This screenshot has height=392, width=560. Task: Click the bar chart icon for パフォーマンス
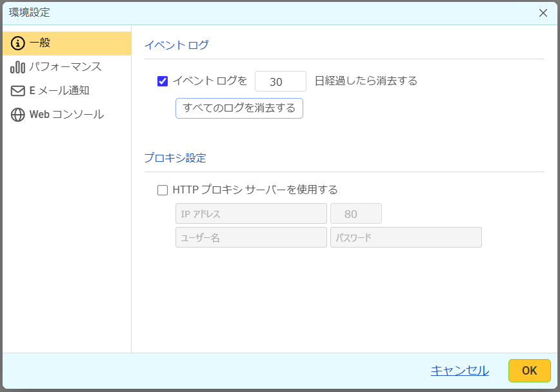pos(18,67)
